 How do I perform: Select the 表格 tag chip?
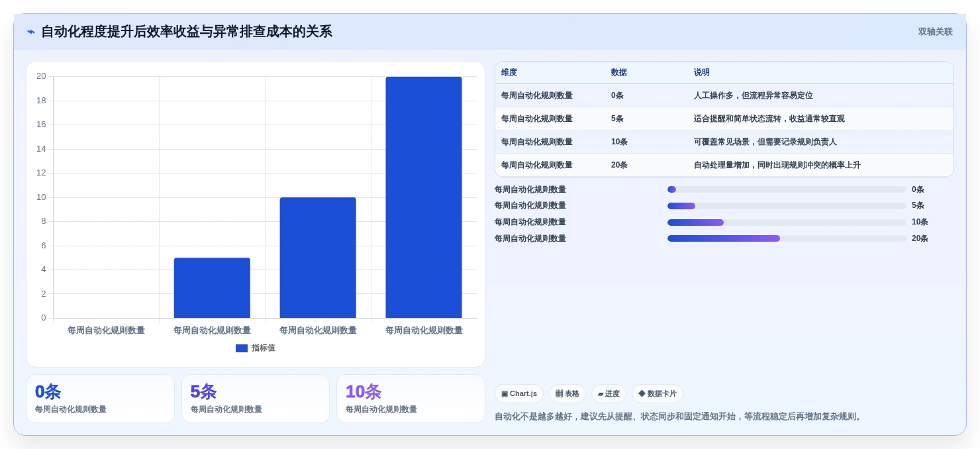pyautogui.click(x=567, y=394)
